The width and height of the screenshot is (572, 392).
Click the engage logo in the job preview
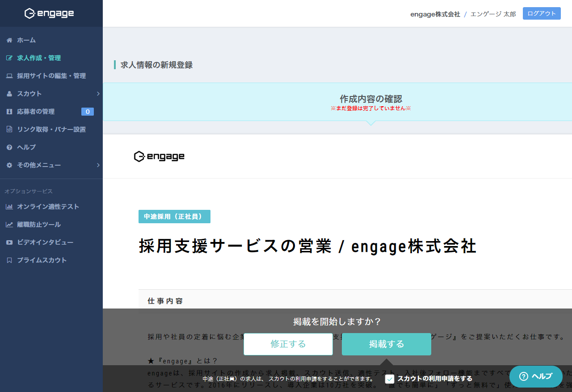tap(159, 156)
